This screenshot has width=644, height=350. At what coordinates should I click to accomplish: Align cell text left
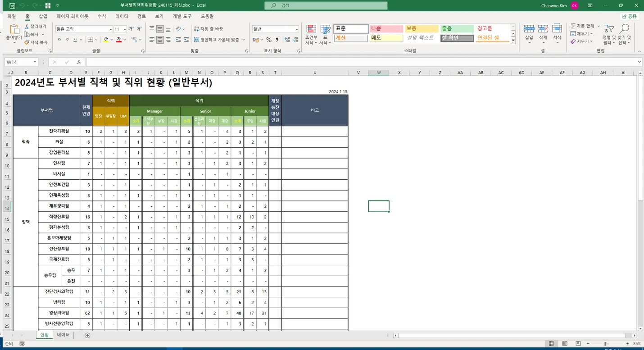tap(152, 40)
